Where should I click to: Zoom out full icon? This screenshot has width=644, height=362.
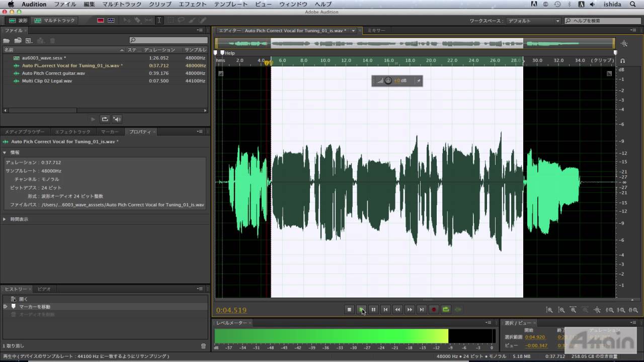[x=597, y=310]
